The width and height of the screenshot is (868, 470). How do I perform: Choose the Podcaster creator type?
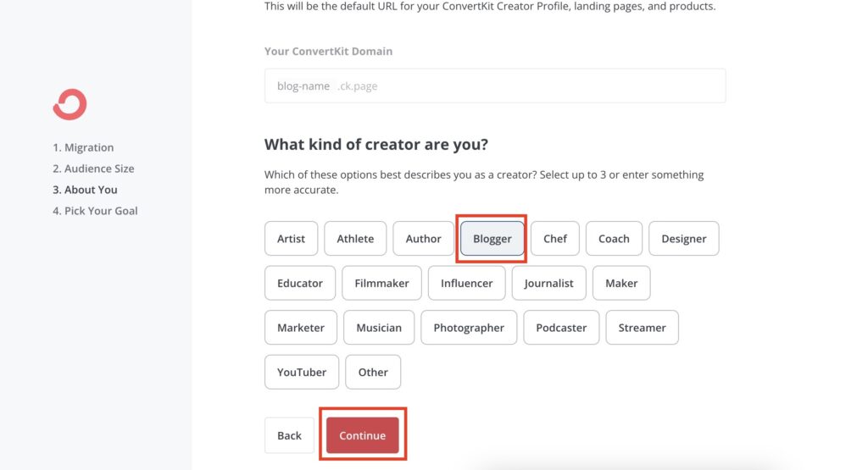coord(561,328)
